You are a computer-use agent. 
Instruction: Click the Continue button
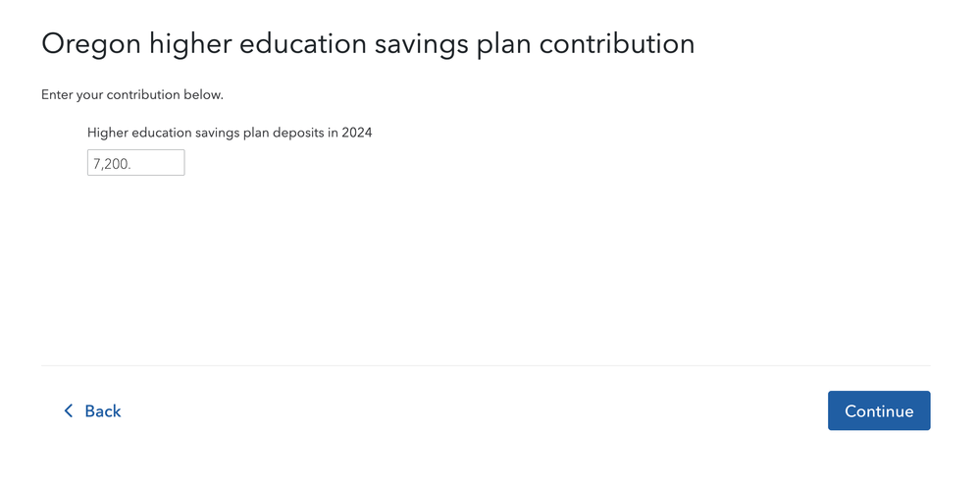pos(879,410)
